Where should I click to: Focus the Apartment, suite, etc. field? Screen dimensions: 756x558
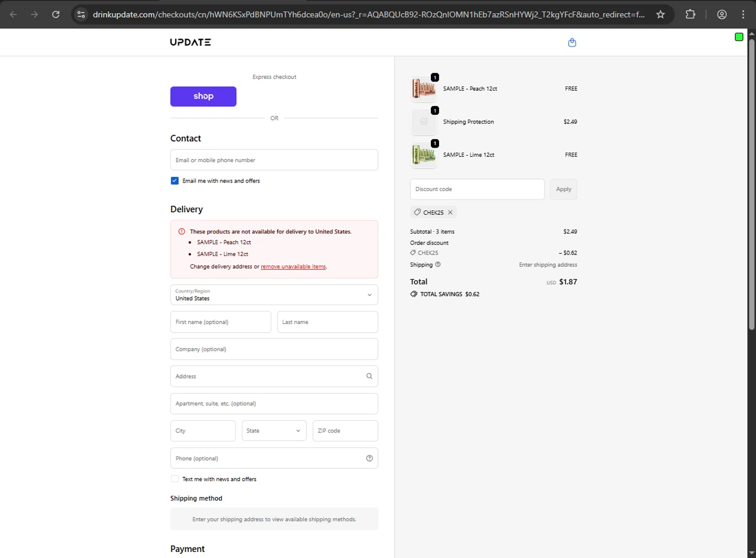tap(274, 404)
